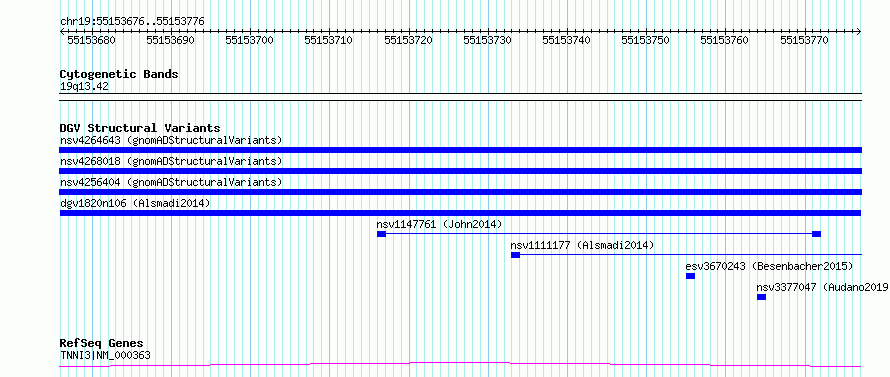Click the TNNI3|NM_000363 gene label
The image size is (890, 377).
point(105,355)
